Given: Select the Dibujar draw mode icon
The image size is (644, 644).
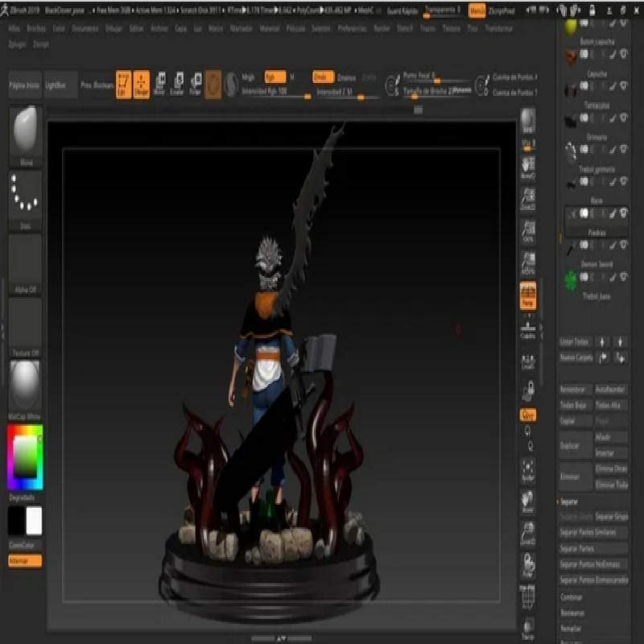Looking at the screenshot, I should tap(141, 84).
